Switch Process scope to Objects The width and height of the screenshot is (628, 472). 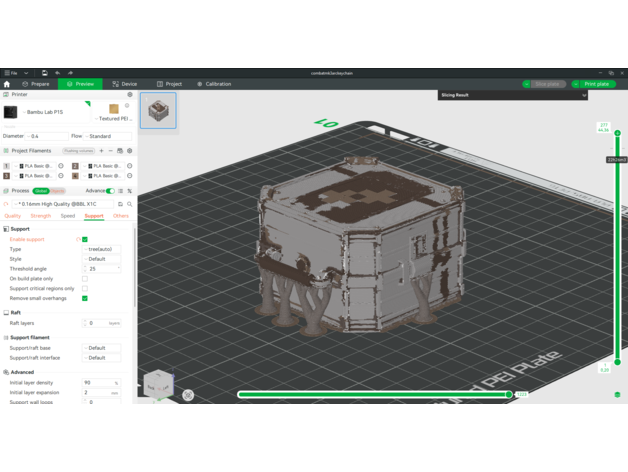pyautogui.click(x=57, y=191)
